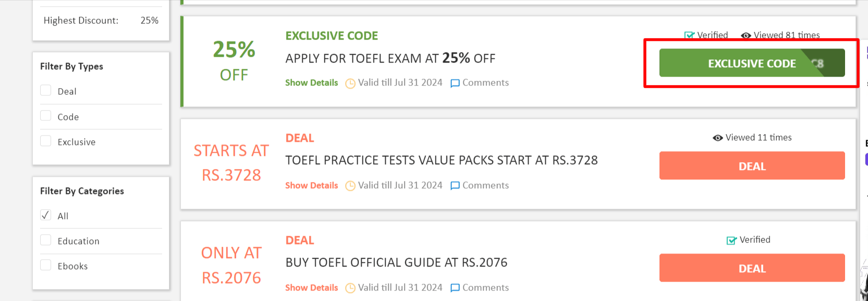Expand Show Details on the practice tests deal
The width and height of the screenshot is (868, 301).
click(x=311, y=185)
